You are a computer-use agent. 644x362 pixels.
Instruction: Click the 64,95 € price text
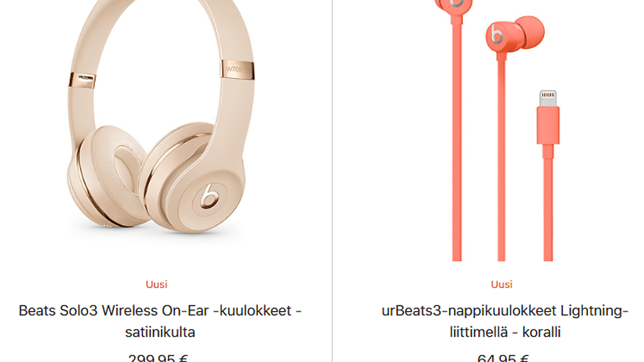[502, 358]
